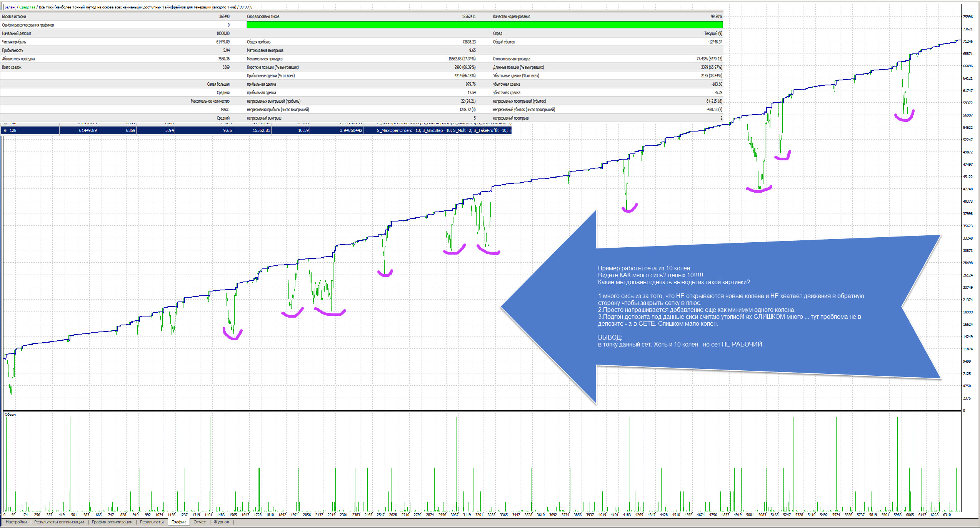
Task: Click the 99.90% modelling quality value
Action: 717,17
